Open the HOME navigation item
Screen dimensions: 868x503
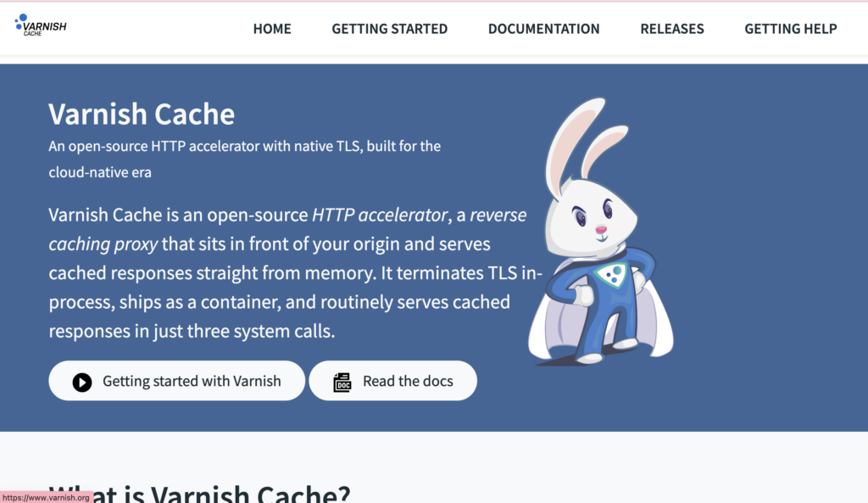click(272, 29)
